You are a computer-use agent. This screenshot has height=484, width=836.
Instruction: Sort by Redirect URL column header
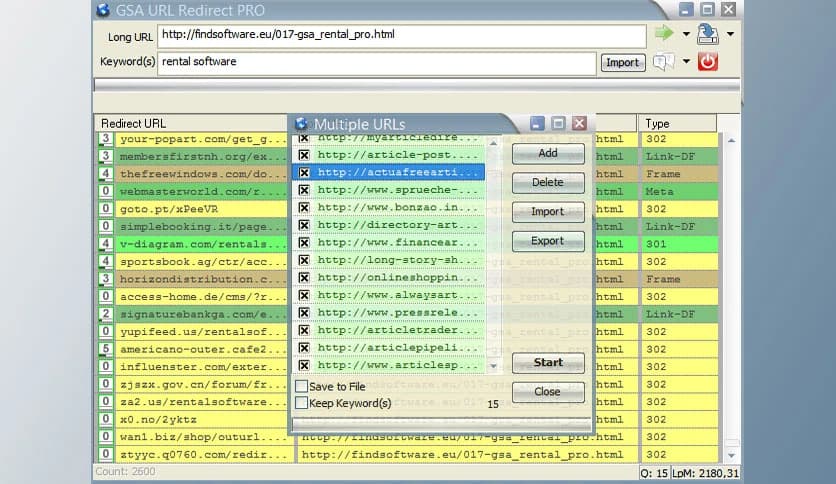click(192, 123)
